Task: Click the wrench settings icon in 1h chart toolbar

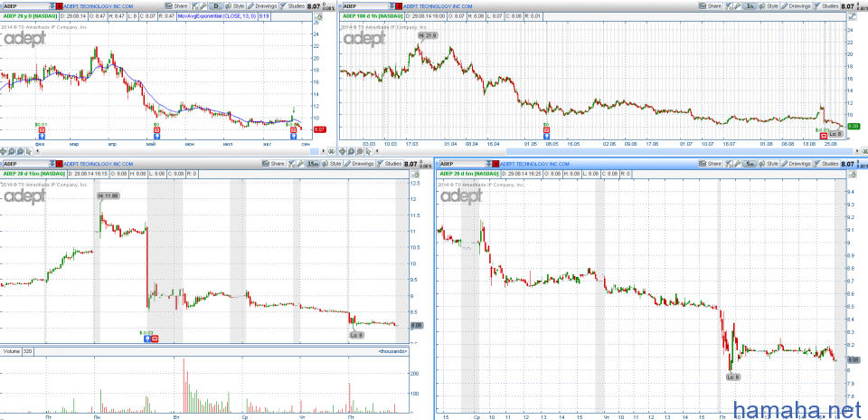Action: pos(738,5)
